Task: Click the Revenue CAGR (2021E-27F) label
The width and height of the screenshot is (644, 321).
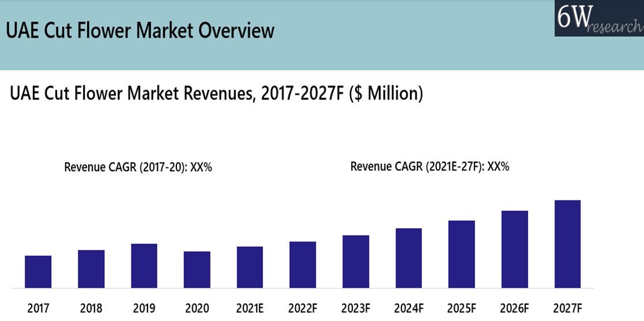Action: (430, 167)
